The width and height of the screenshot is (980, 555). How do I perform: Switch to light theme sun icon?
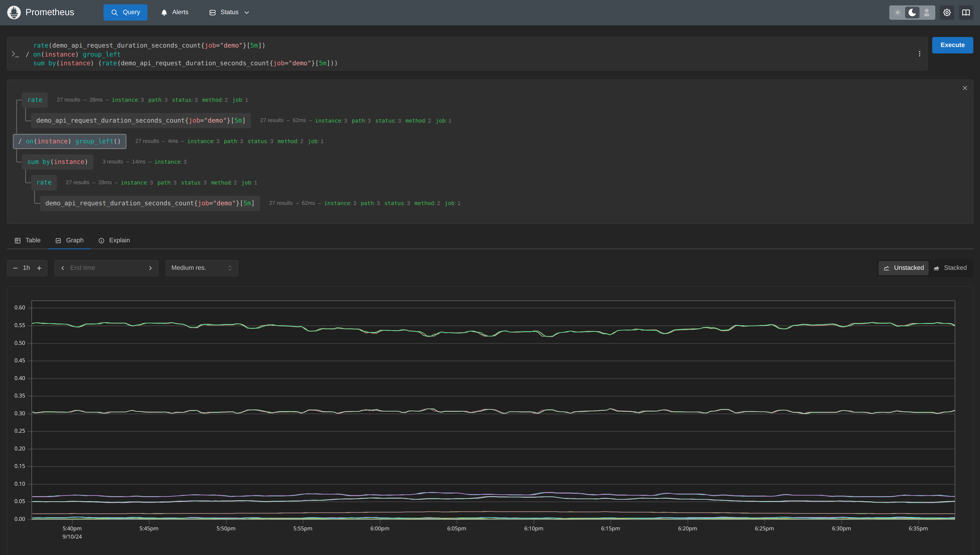click(898, 13)
